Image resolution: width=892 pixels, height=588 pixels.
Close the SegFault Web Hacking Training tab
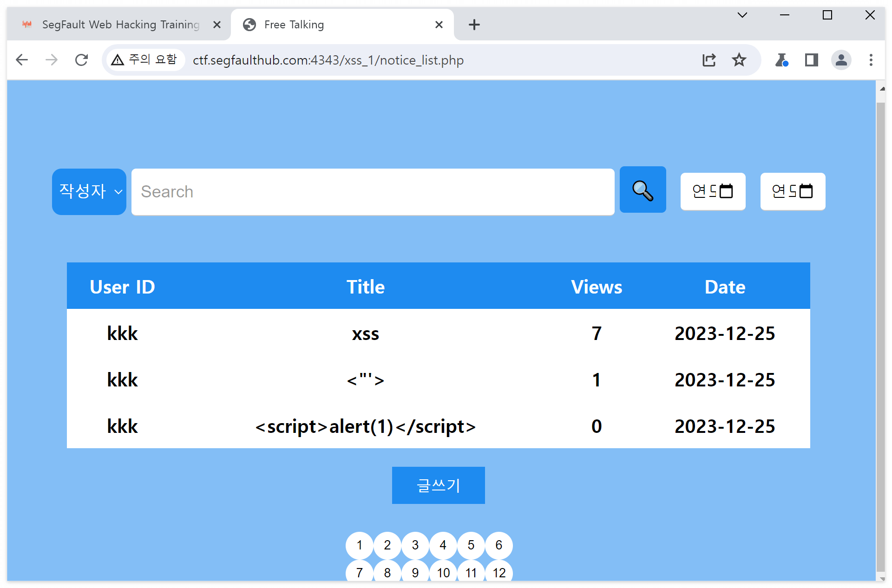[x=216, y=25]
